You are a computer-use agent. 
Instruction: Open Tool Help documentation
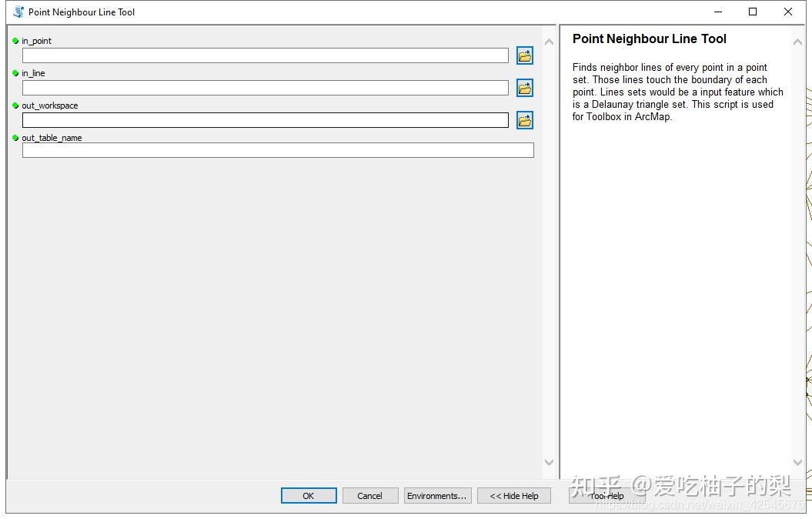(607, 496)
